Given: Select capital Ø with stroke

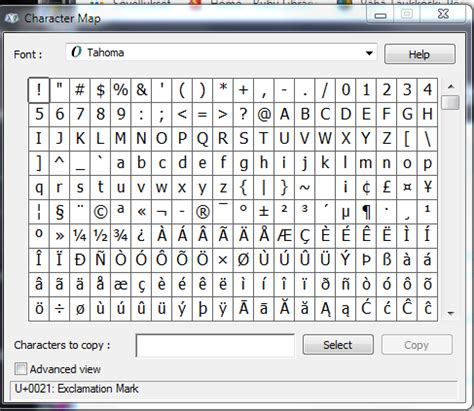Looking at the screenshot, I should [x=243, y=260].
